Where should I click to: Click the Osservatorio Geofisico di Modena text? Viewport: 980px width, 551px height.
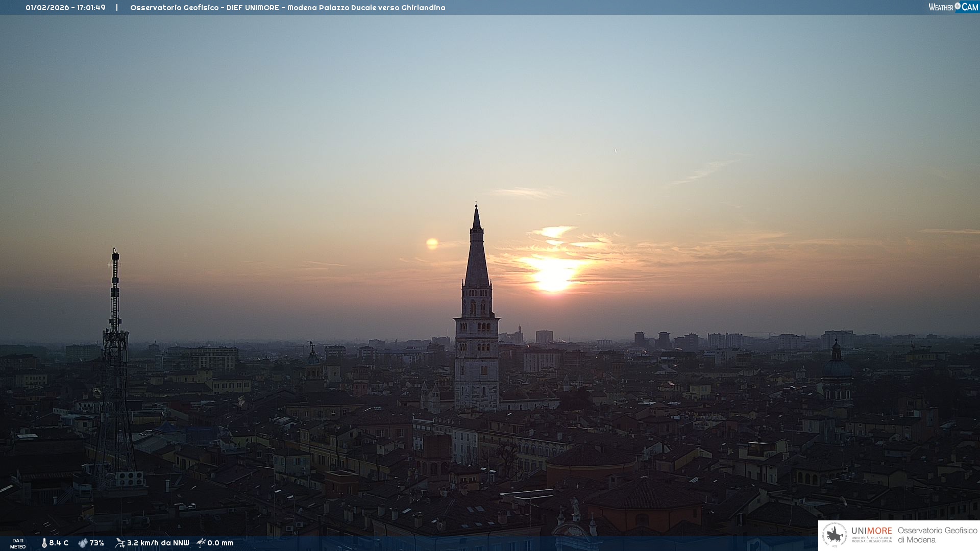tap(937, 535)
